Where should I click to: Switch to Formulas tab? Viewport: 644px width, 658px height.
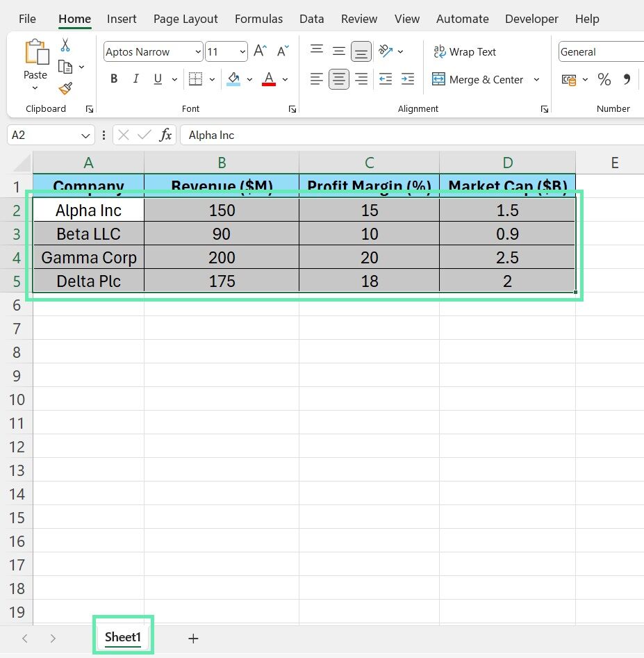(258, 19)
